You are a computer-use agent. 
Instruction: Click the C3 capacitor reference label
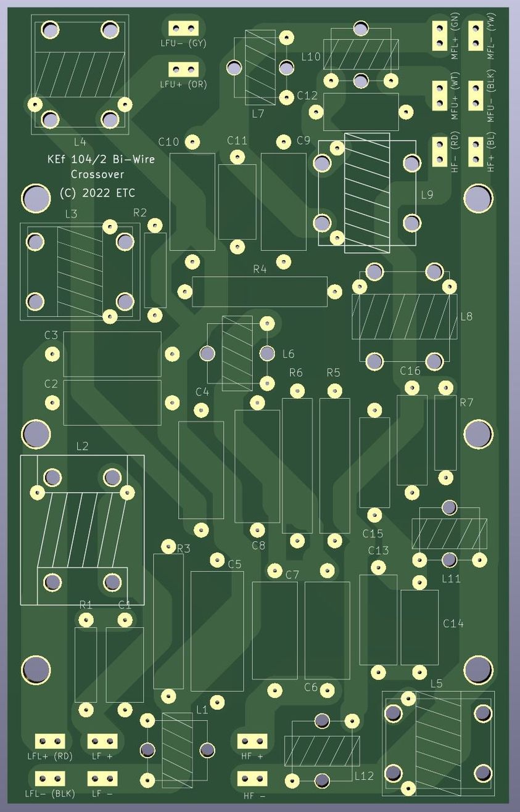(x=51, y=335)
